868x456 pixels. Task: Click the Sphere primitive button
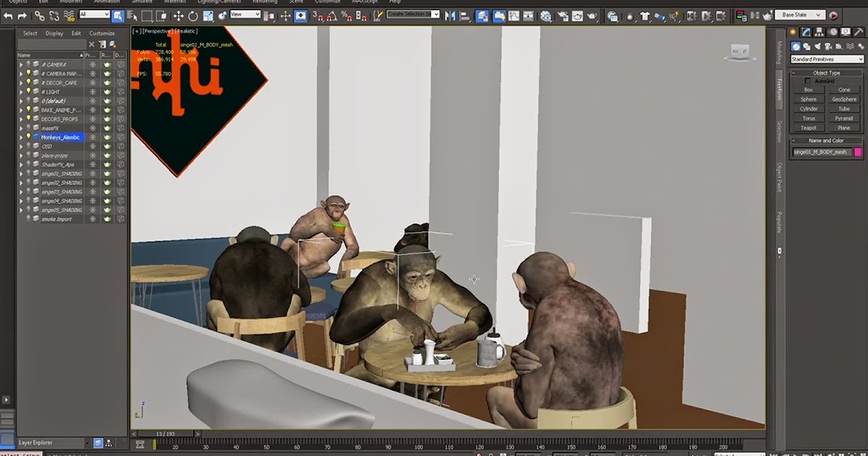tap(809, 99)
